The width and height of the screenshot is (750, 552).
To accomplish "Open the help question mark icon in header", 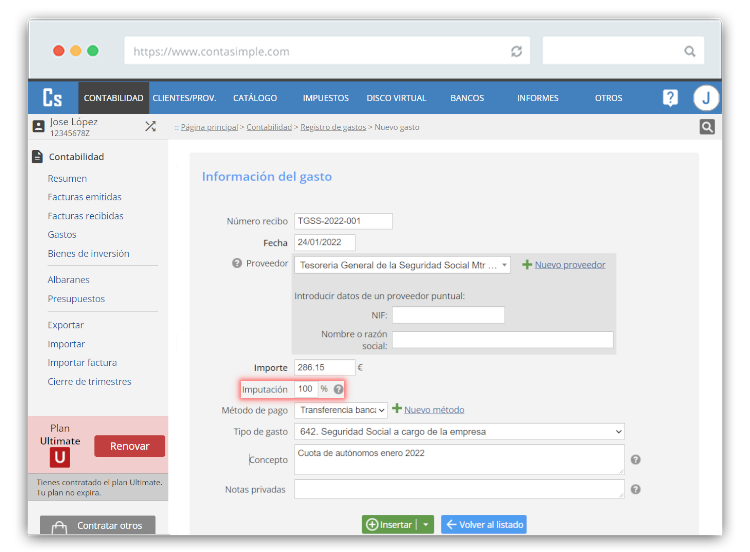I will click(671, 98).
